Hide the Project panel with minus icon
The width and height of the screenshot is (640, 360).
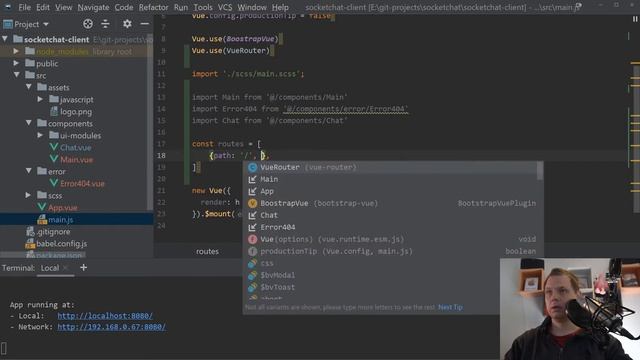tap(144, 24)
